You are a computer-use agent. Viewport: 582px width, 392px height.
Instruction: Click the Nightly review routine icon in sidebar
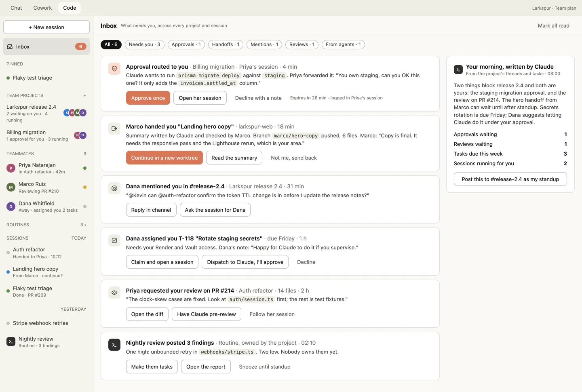[11, 341]
